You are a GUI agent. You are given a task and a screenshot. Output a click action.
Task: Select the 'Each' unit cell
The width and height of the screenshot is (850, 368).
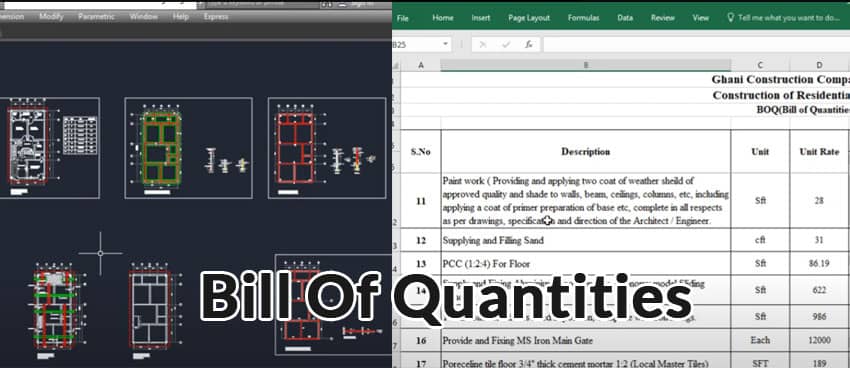(760, 340)
